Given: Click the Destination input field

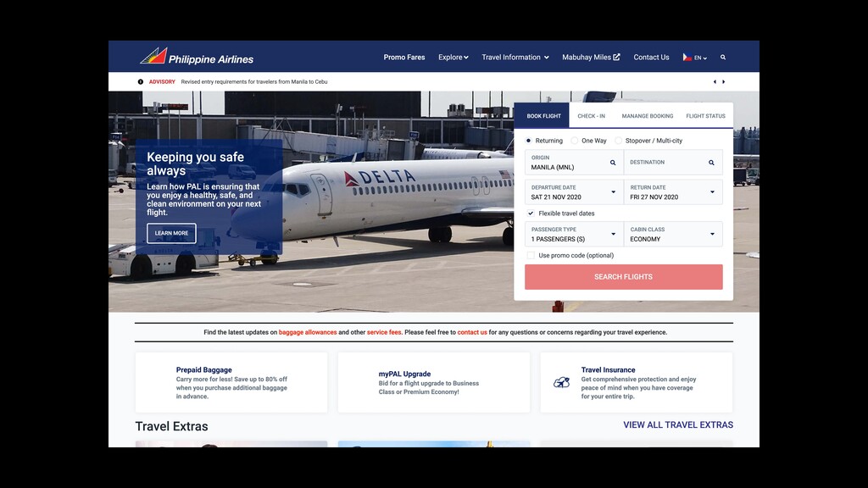Looking at the screenshot, I should pos(673,163).
